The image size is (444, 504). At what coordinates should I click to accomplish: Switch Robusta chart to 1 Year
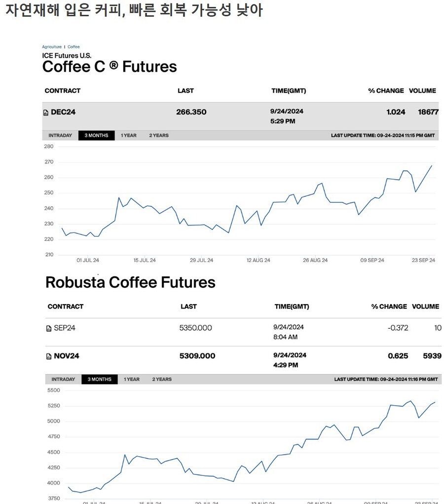(132, 379)
